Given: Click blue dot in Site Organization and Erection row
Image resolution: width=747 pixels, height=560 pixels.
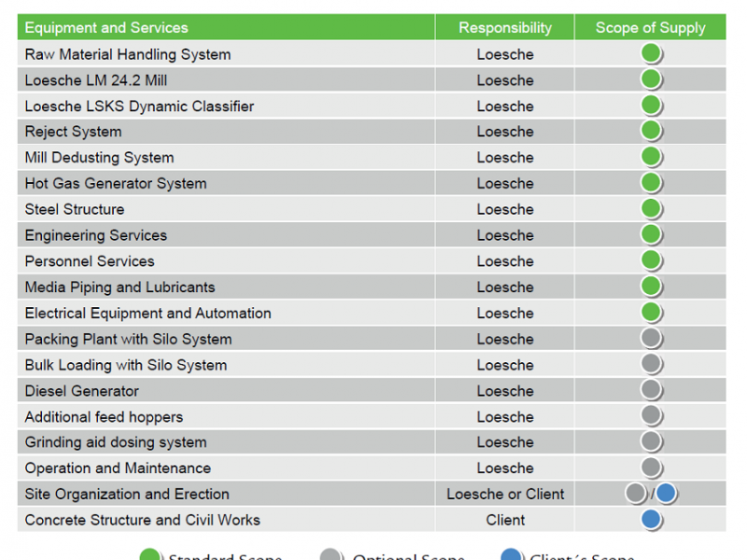Looking at the screenshot, I should [666, 493].
